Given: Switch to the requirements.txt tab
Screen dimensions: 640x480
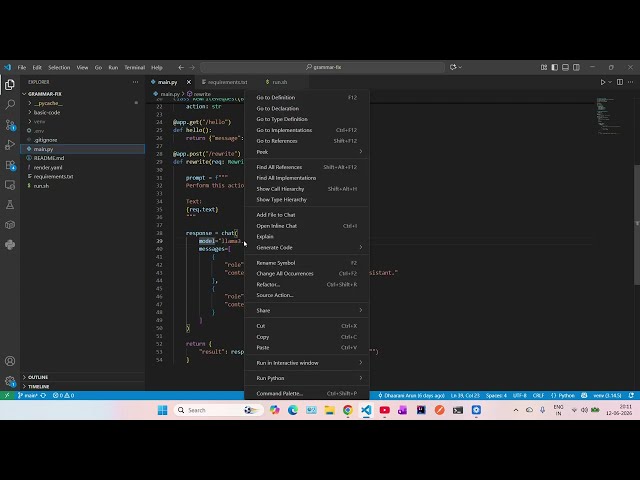Looking at the screenshot, I should 225,82.
